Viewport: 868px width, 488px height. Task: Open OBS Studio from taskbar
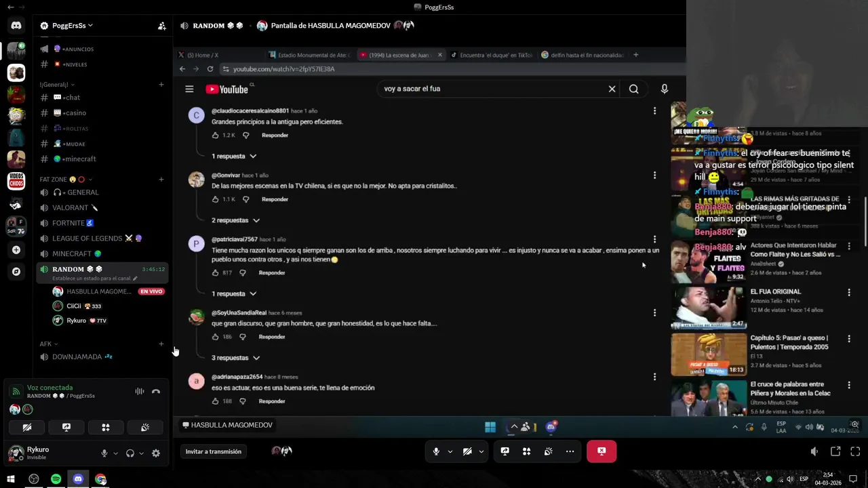pos(33,479)
